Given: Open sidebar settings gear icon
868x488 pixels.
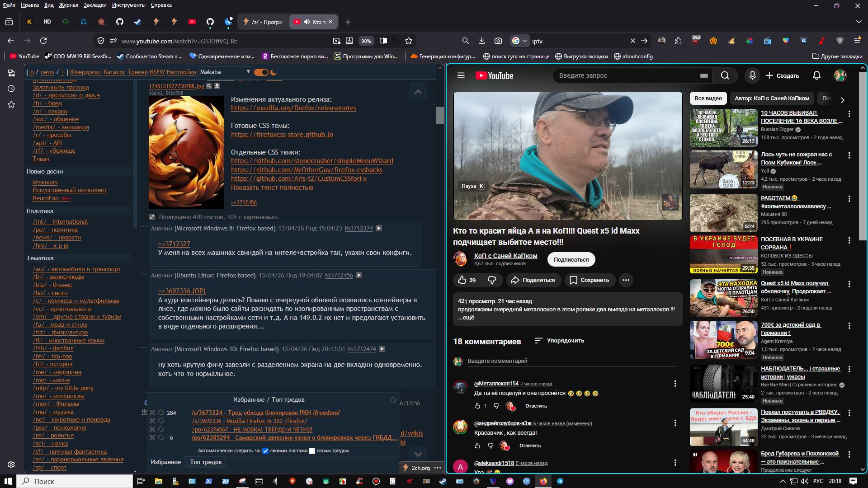Looking at the screenshot, I should coord(11,465).
